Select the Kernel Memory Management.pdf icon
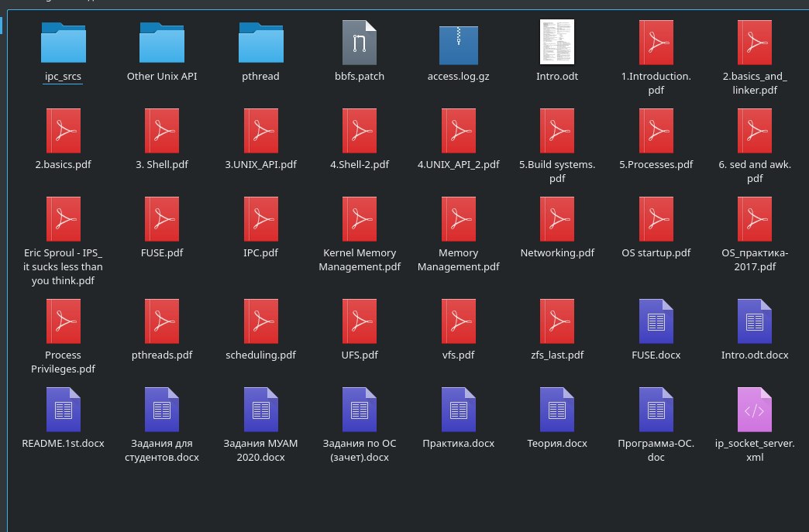 [x=360, y=219]
